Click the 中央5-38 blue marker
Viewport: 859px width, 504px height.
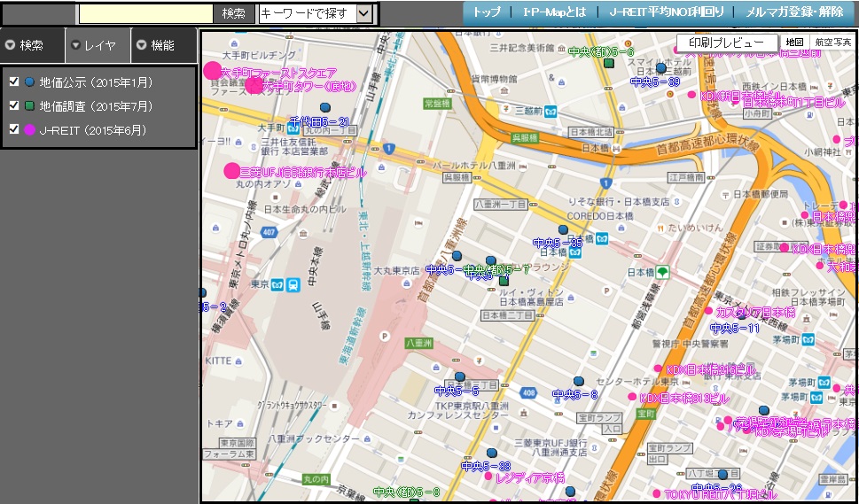click(491, 454)
